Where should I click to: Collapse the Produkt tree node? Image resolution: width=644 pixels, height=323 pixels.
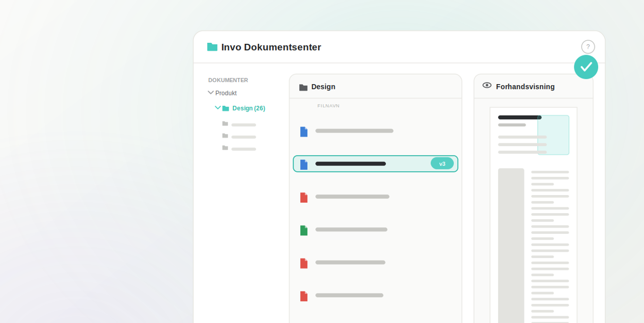(x=211, y=93)
